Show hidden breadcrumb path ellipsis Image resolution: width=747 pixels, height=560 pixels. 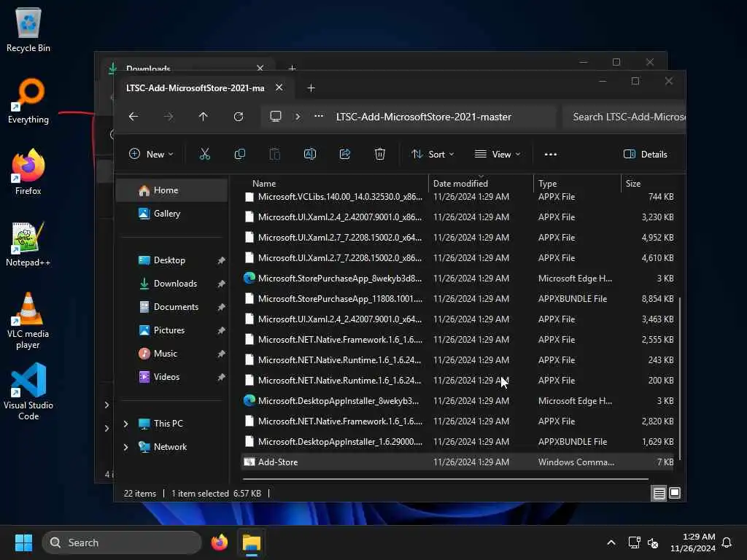coord(319,116)
